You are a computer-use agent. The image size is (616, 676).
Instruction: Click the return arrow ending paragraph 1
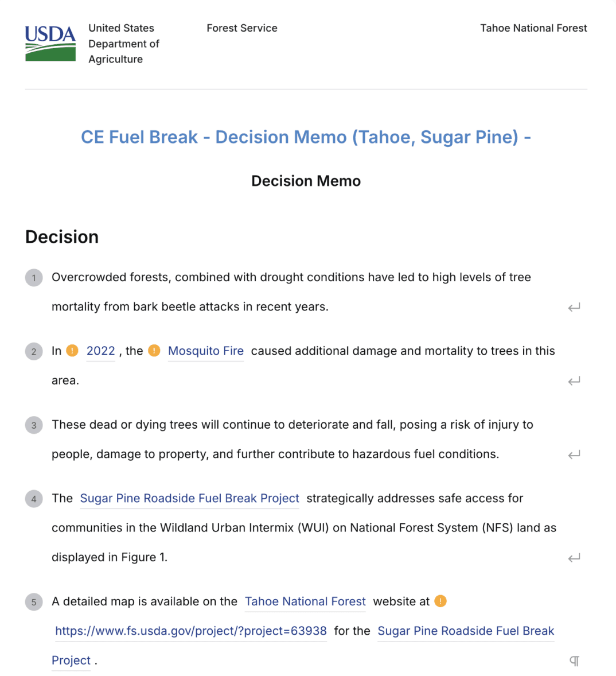click(x=574, y=308)
